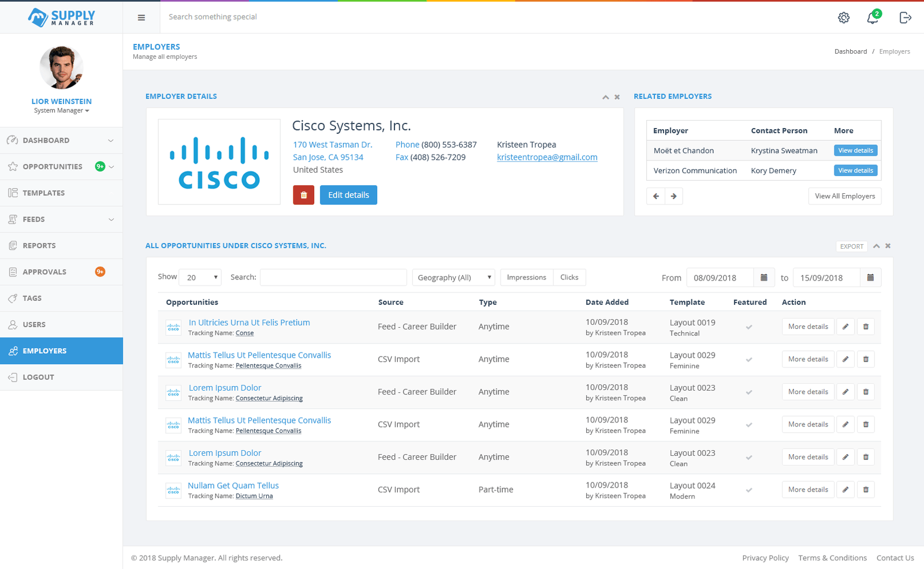The height and width of the screenshot is (569, 924).
Task: Toggle featured check for second Mattis Tellus row
Action: 749,425
